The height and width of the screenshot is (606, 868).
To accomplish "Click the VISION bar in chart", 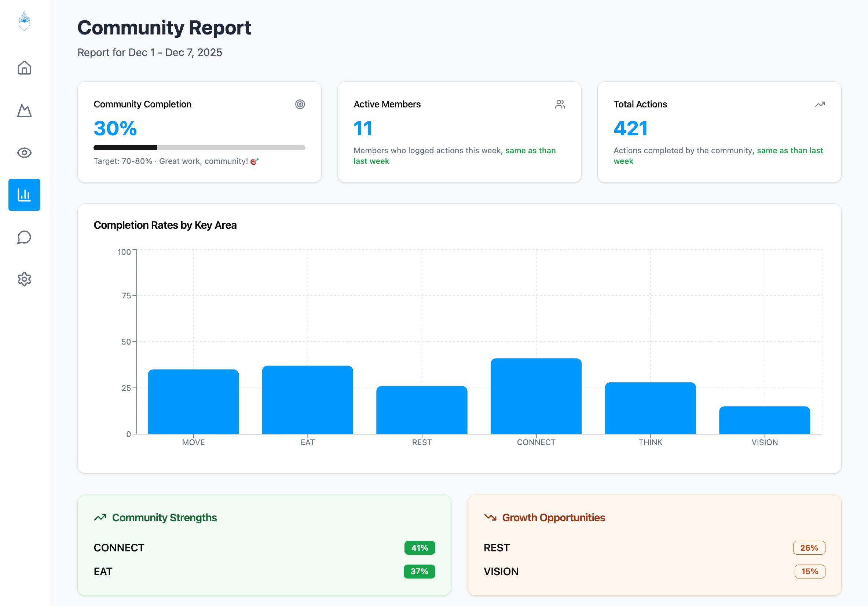I will [x=764, y=420].
